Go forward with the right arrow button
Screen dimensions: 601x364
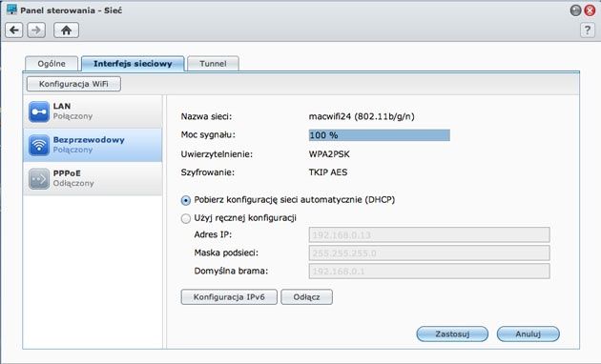(x=36, y=30)
